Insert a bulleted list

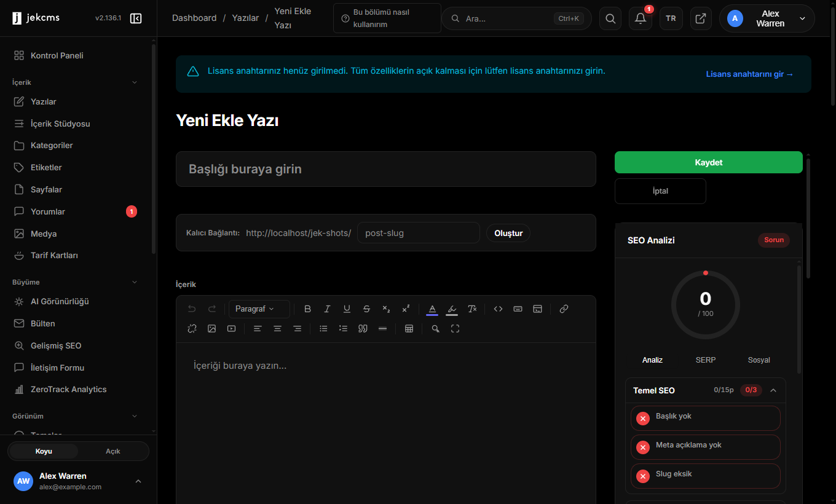pos(324,329)
